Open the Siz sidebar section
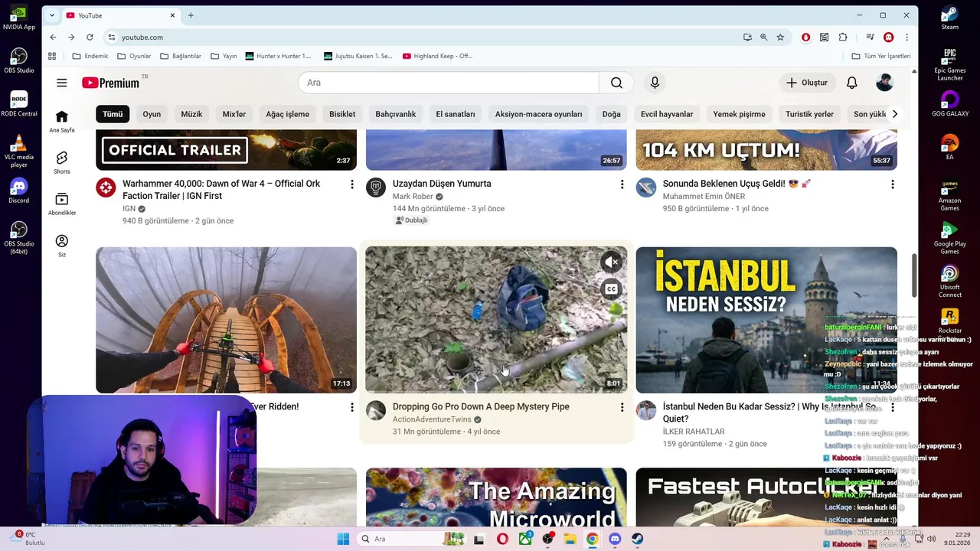Image resolution: width=980 pixels, height=551 pixels. coord(62,246)
